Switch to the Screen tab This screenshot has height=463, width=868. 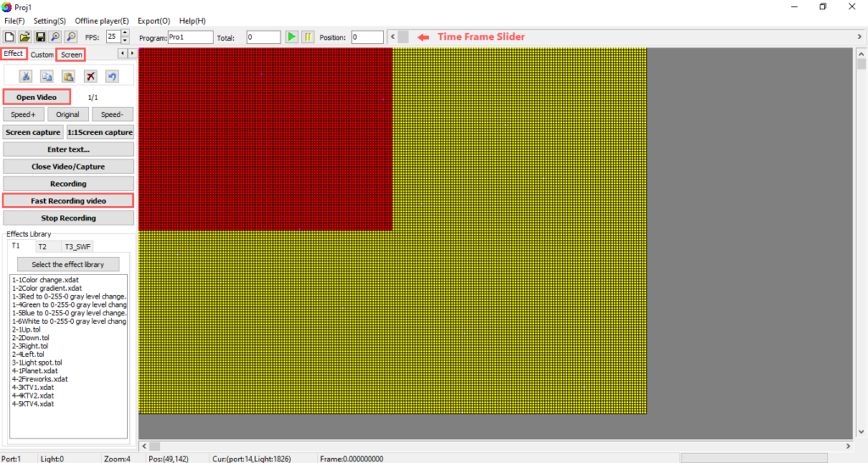[71, 54]
